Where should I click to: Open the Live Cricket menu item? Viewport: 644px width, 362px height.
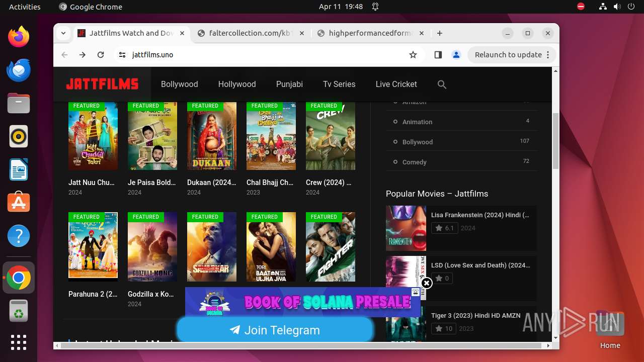pos(396,84)
